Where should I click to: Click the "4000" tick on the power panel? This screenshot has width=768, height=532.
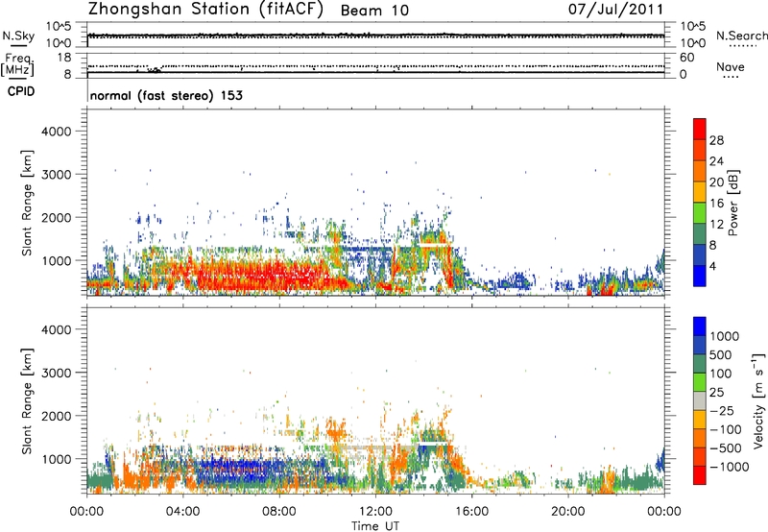click(x=56, y=132)
